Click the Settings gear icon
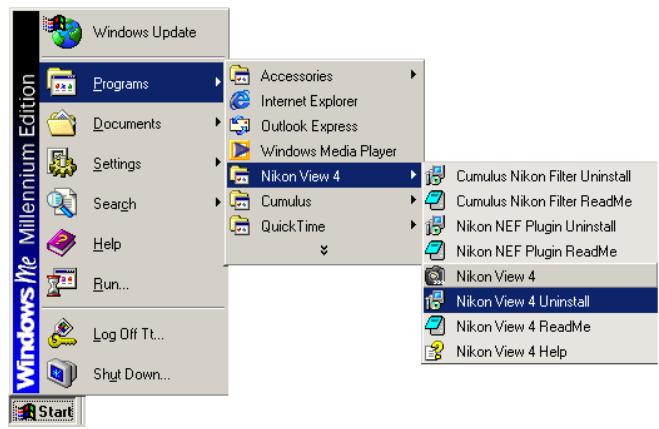 point(62,163)
